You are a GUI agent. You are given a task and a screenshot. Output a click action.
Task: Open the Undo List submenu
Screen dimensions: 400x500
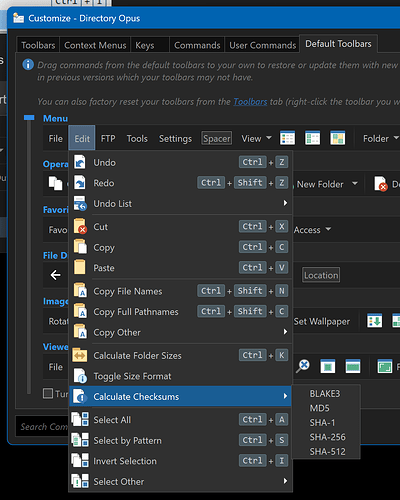click(x=285, y=203)
